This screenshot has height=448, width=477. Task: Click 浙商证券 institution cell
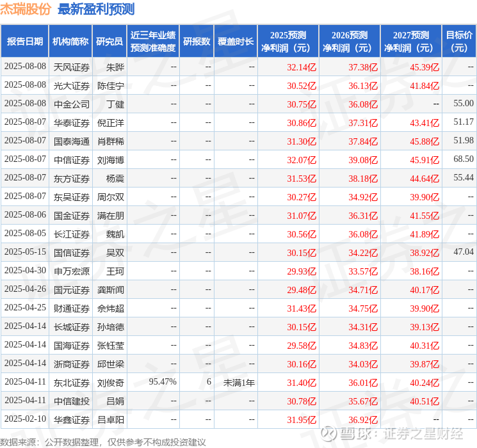(x=72, y=364)
